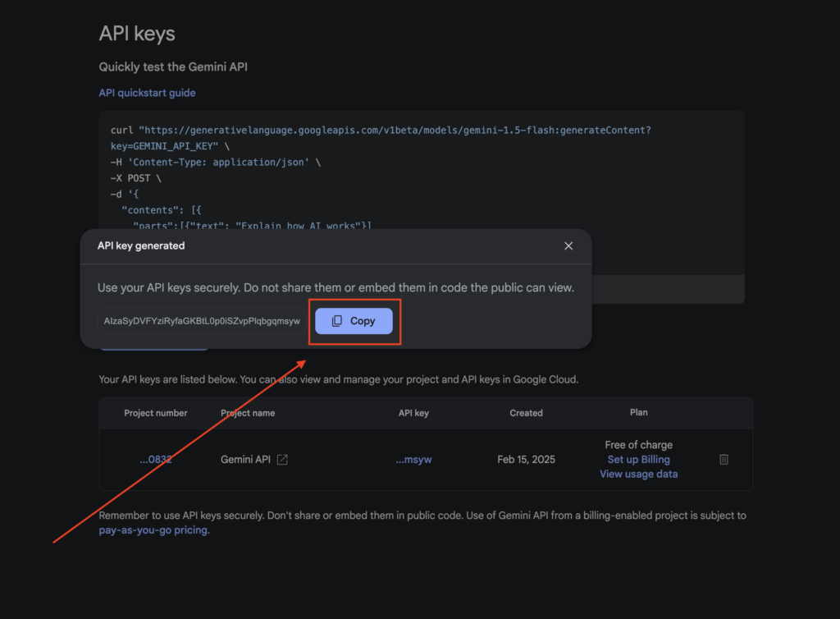
Task: Click the API key generated dialog title
Action: pyautogui.click(x=141, y=246)
